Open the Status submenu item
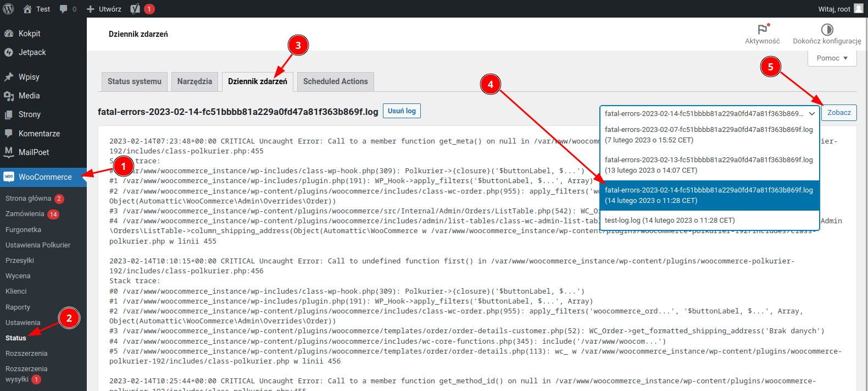Image resolution: width=868 pixels, height=391 pixels. tap(16, 338)
